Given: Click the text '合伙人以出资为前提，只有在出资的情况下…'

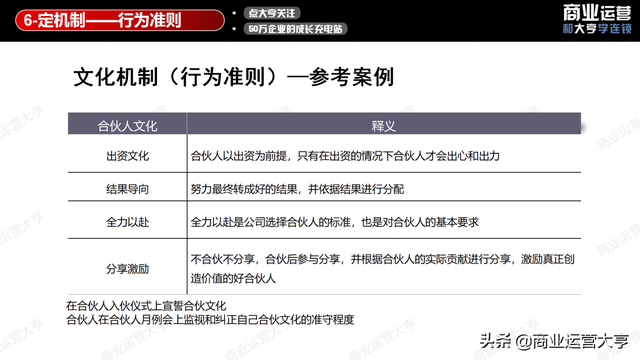Looking at the screenshot, I should tap(345, 156).
